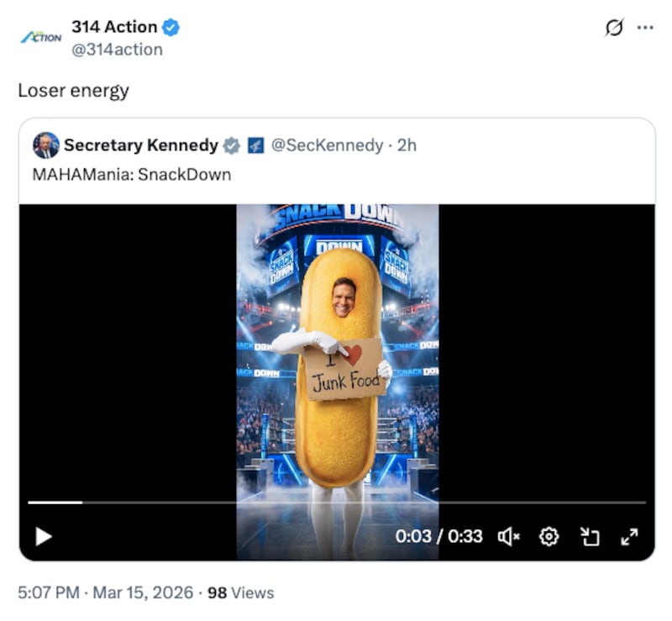Viewport: 672px width, 621px height.
Task: Open quality options from the settings gear
Action: (550, 535)
